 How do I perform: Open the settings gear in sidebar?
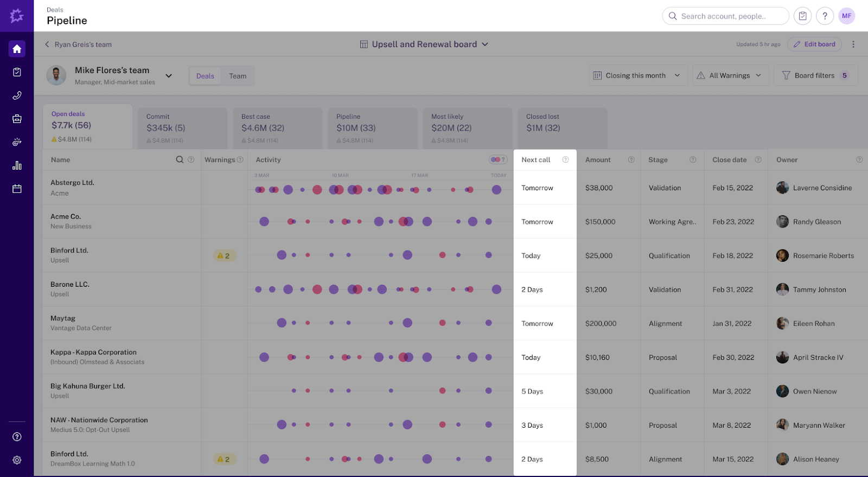(x=17, y=460)
